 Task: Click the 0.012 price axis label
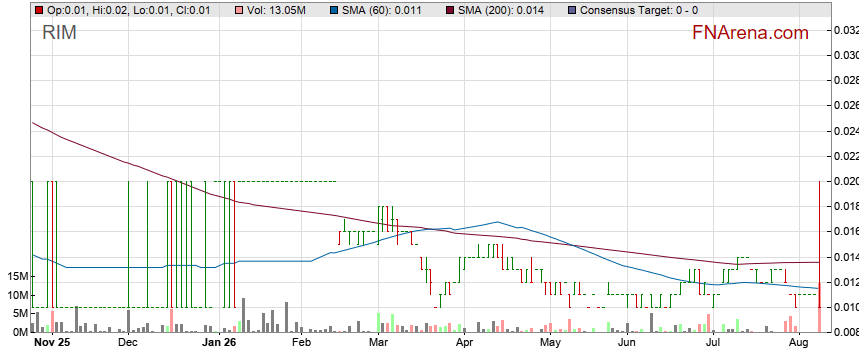point(846,282)
